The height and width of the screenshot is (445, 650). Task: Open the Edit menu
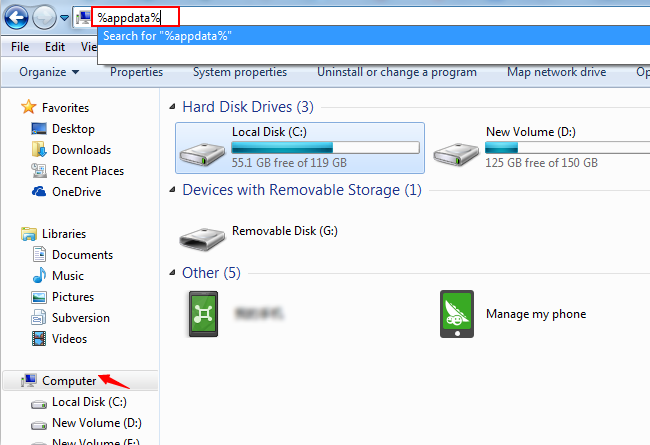(x=55, y=47)
